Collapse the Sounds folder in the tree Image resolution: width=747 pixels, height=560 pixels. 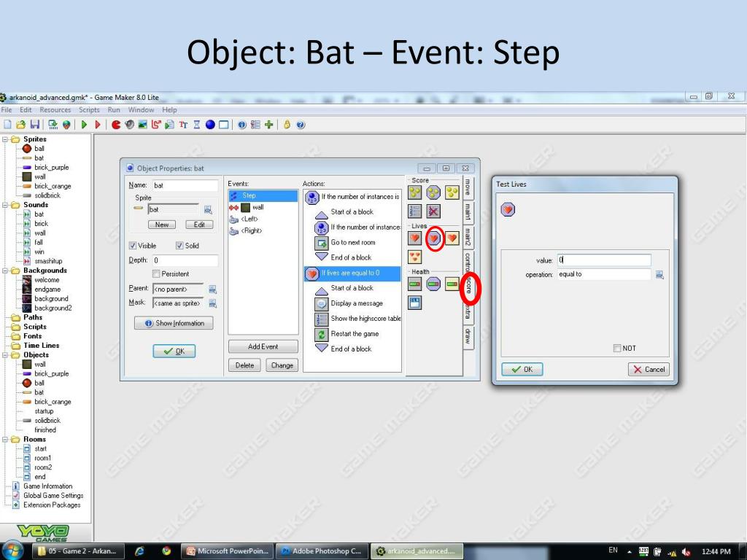click(5, 205)
